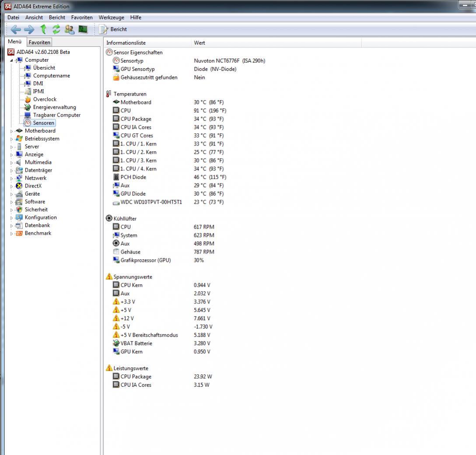Viewport: 476px width, 455px height.
Task: Select the Kühllüfter fan icon
Action: tap(109, 218)
